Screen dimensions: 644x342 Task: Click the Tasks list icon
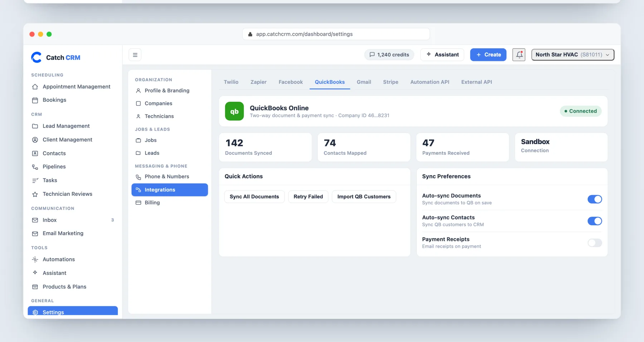(x=35, y=180)
